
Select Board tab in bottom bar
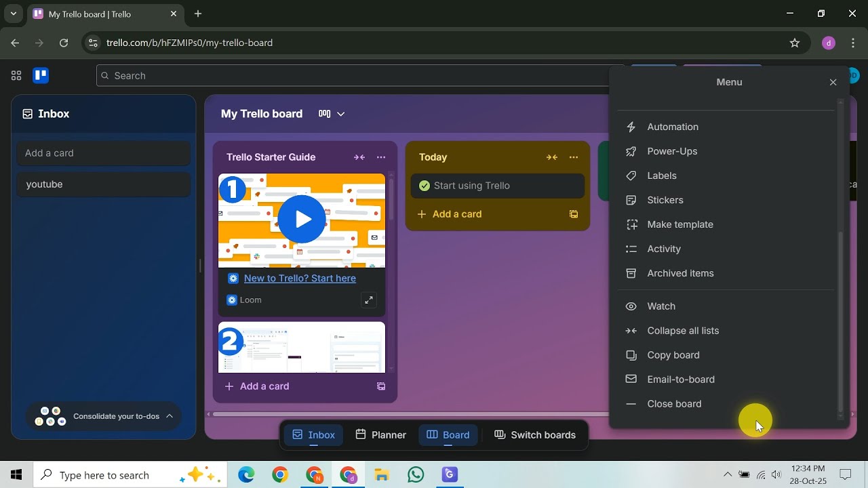pyautogui.click(x=448, y=435)
